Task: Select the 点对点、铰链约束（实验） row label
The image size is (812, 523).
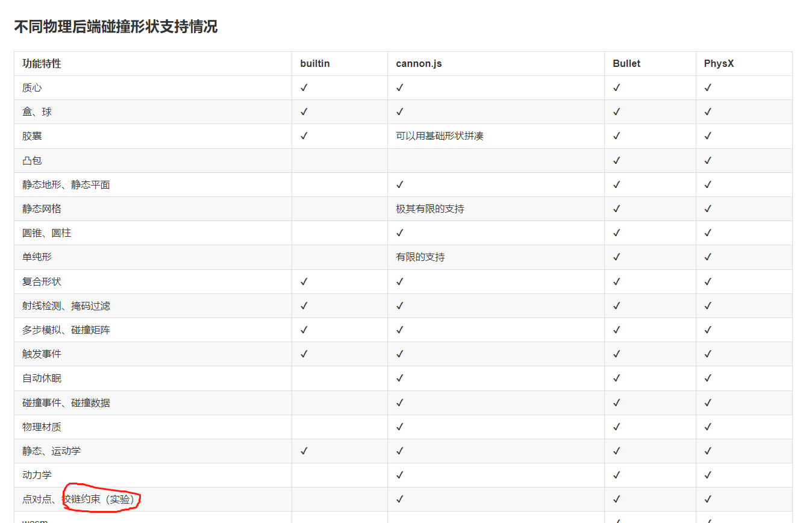Action: 80,500
